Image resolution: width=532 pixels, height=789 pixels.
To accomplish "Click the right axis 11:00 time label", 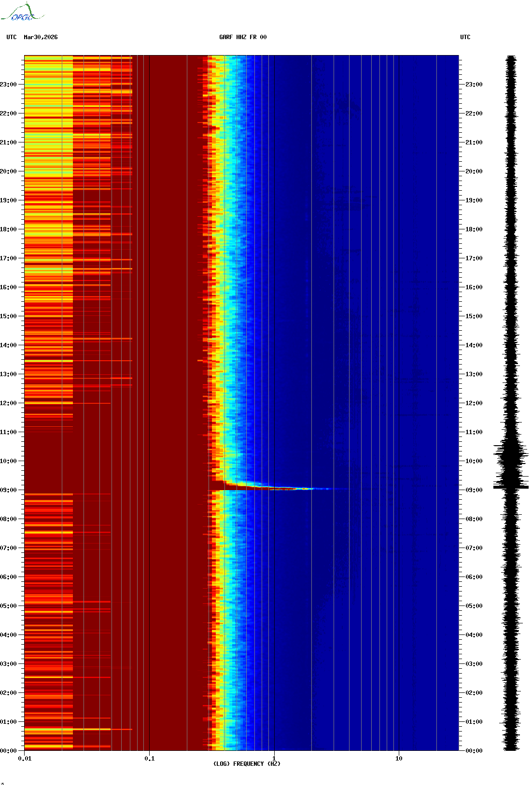I will pos(474,432).
